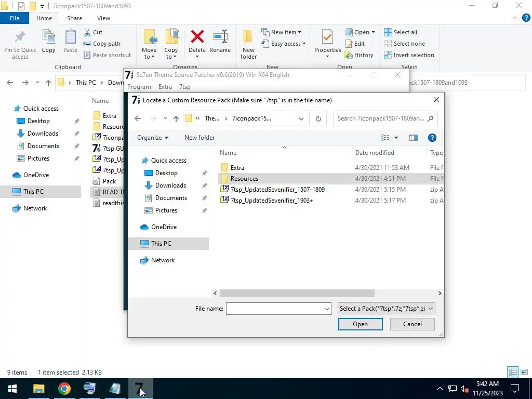Click search magnifier in dialog
Image resolution: width=532 pixels, height=399 pixels.
coord(431,118)
